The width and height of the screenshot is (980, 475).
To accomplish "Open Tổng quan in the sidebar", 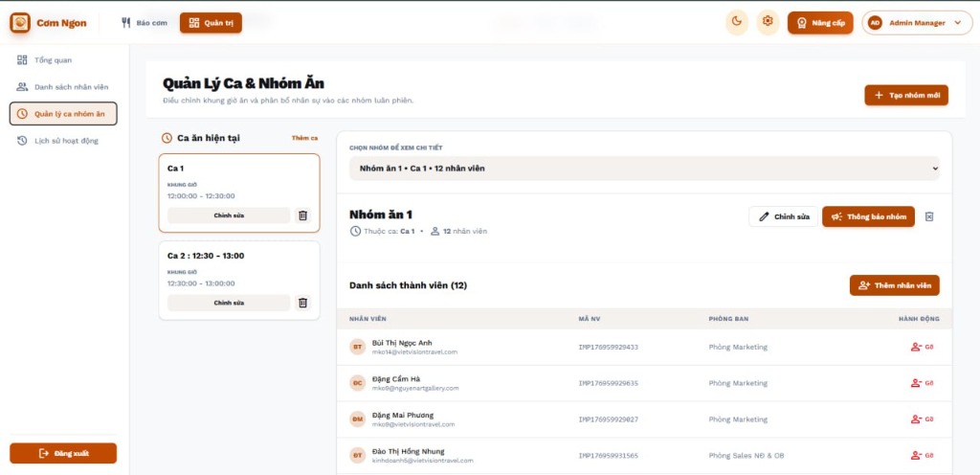I will (x=53, y=60).
